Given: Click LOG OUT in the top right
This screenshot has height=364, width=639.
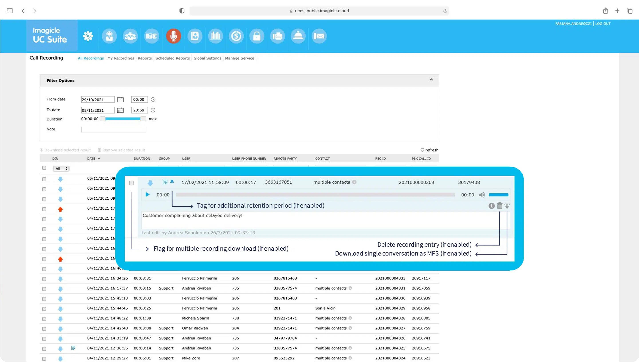Looking at the screenshot, I should pyautogui.click(x=602, y=24).
